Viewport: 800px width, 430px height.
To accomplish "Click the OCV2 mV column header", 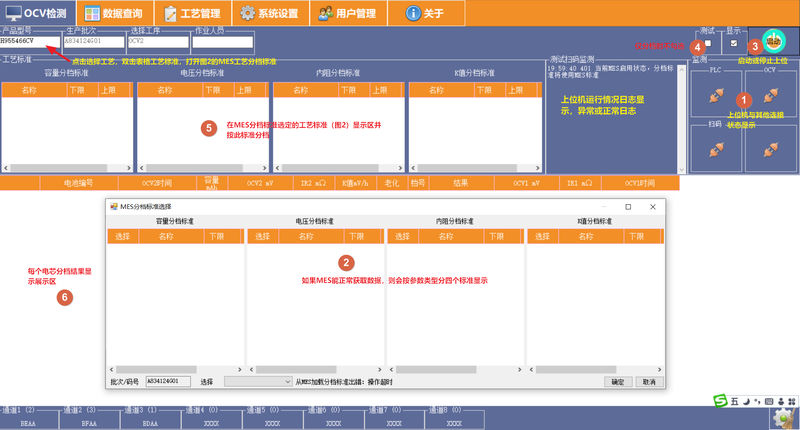I will coord(261,183).
